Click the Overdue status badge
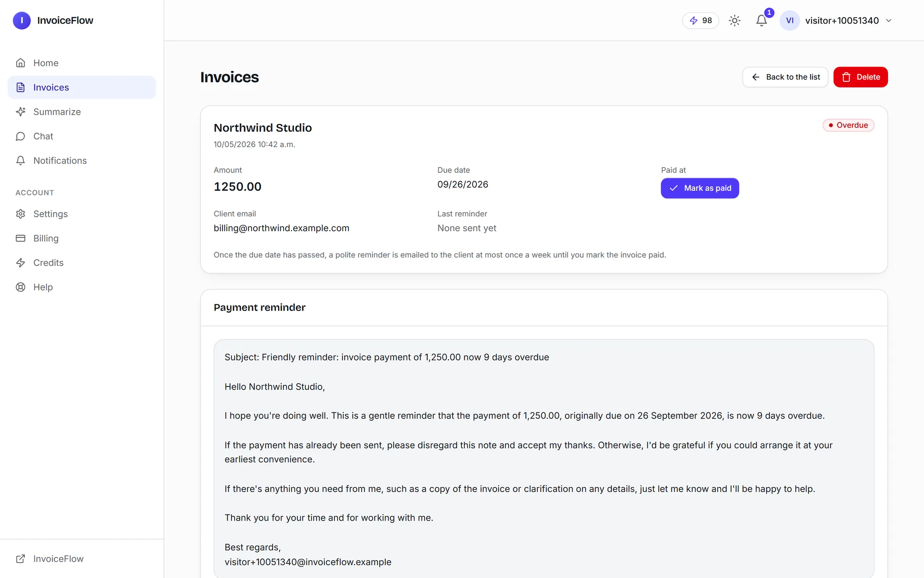The image size is (924, 578). coord(848,125)
